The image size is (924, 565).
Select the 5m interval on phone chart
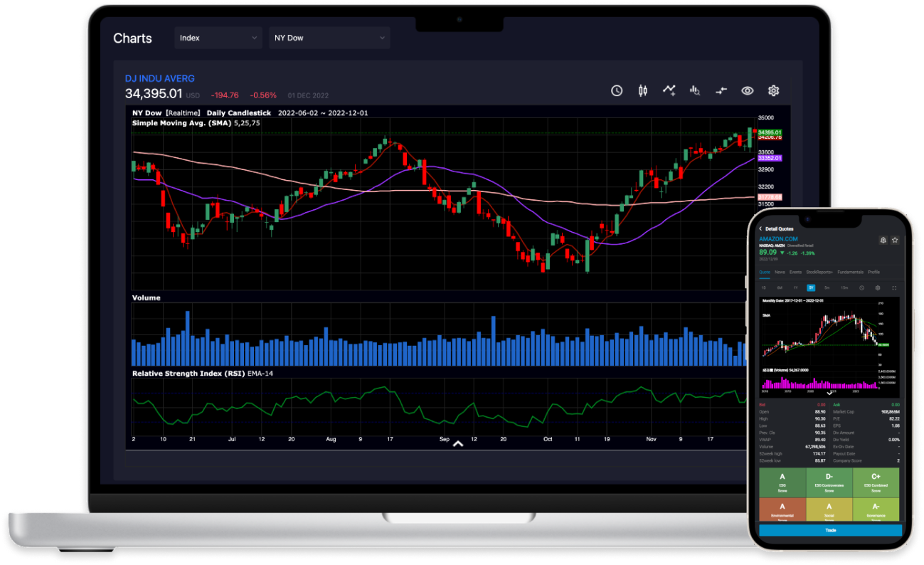[827, 287]
